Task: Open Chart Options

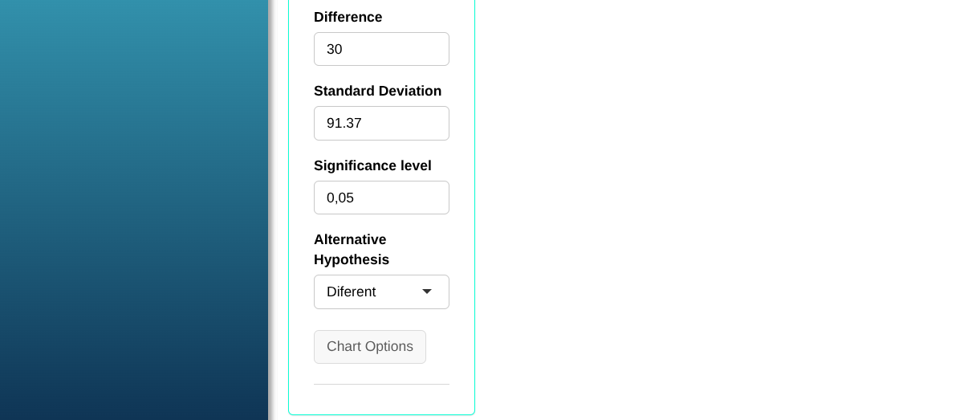Action: click(370, 347)
